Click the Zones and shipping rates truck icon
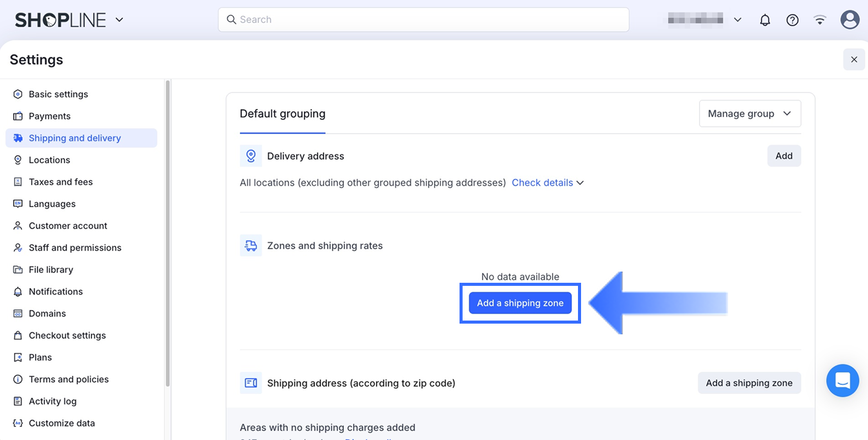 [251, 246]
